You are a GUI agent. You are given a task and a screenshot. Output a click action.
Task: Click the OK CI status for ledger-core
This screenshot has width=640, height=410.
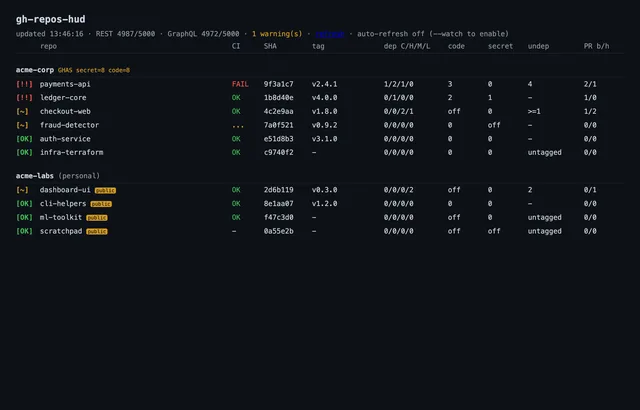coord(236,98)
